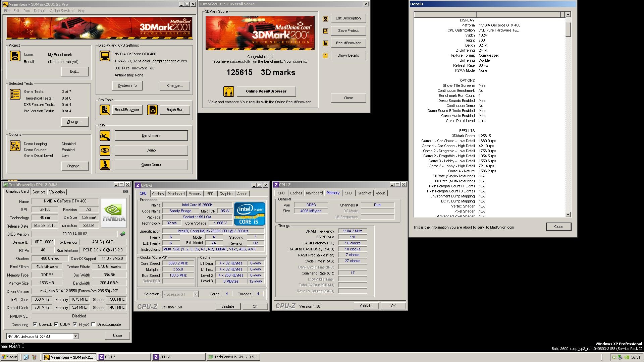Click the Game Demo icon
This screenshot has width=644, height=362.
coord(105,165)
